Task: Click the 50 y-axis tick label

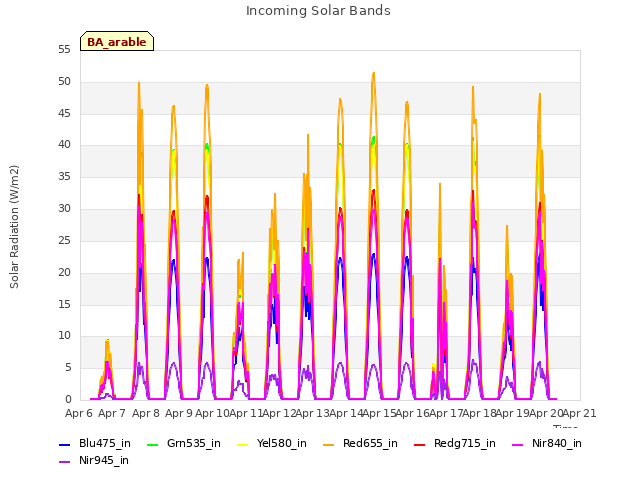Action: (x=64, y=82)
